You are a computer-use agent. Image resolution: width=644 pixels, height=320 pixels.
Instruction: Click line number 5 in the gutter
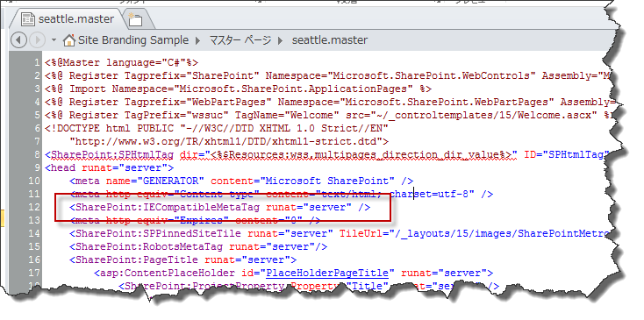[38, 115]
